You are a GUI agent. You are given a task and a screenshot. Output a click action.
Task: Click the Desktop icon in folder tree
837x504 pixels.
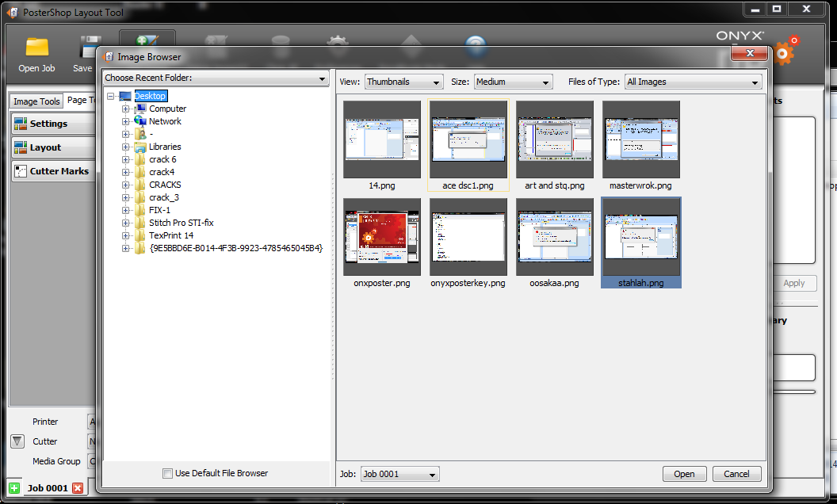tap(125, 96)
